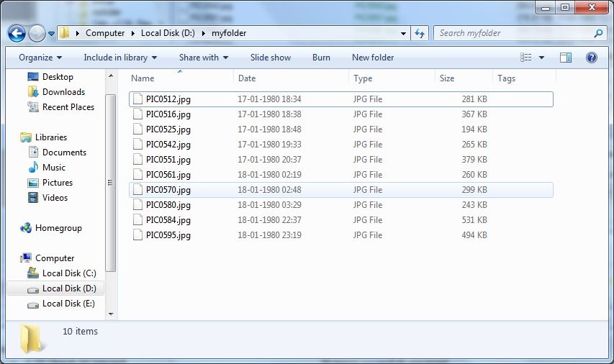Open the Organize menu

[x=40, y=58]
